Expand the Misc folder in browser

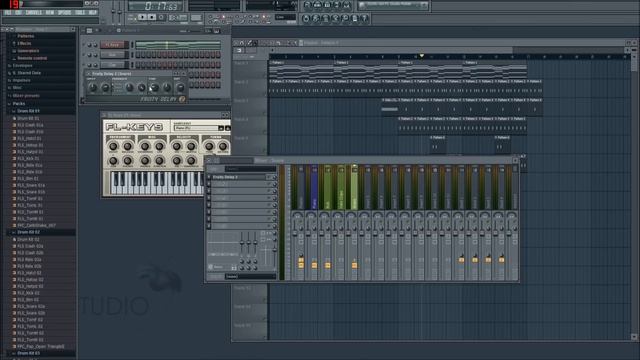17,87
